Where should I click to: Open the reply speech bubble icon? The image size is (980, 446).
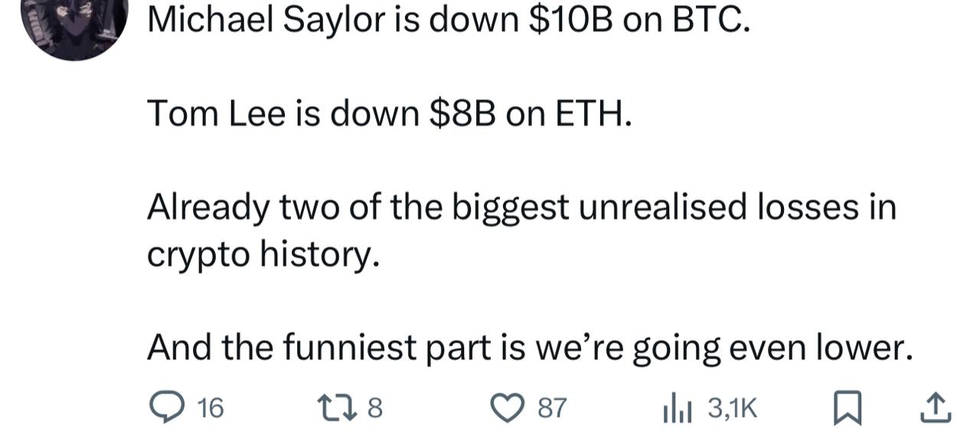click(x=163, y=409)
